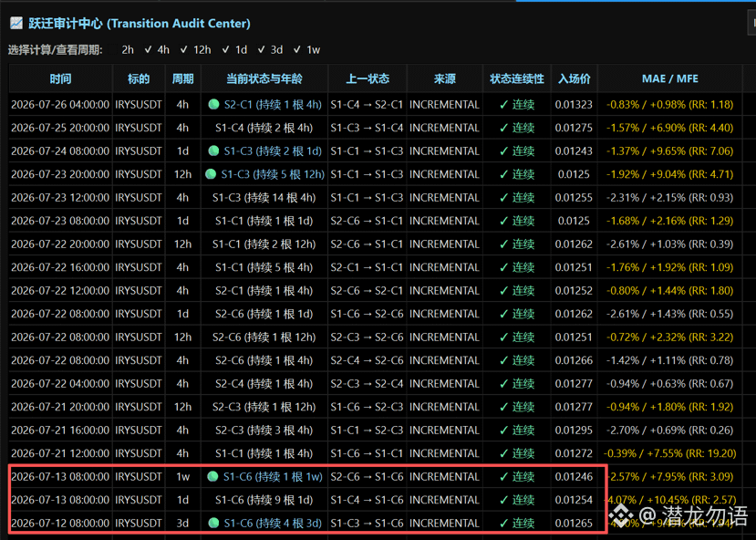Click INCREMENTAL in the 0.01272 price row
The width and height of the screenshot is (756, 540).
point(444,453)
